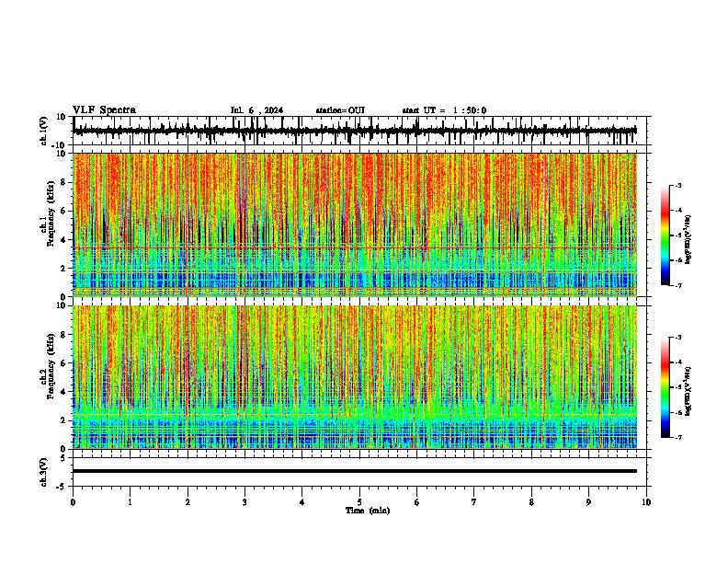Click the ch.1 color scale log(PSD) label

[x=688, y=240]
